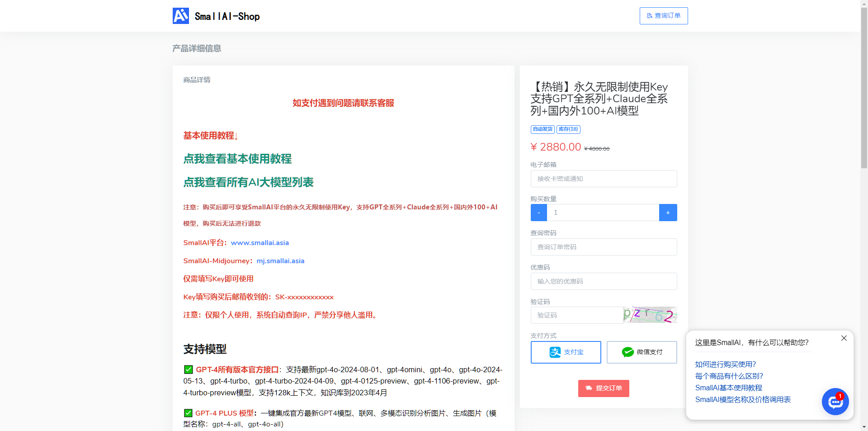Image resolution: width=868 pixels, height=431 pixels.
Task: Focus the 优惠码 coupon code field
Action: click(604, 281)
